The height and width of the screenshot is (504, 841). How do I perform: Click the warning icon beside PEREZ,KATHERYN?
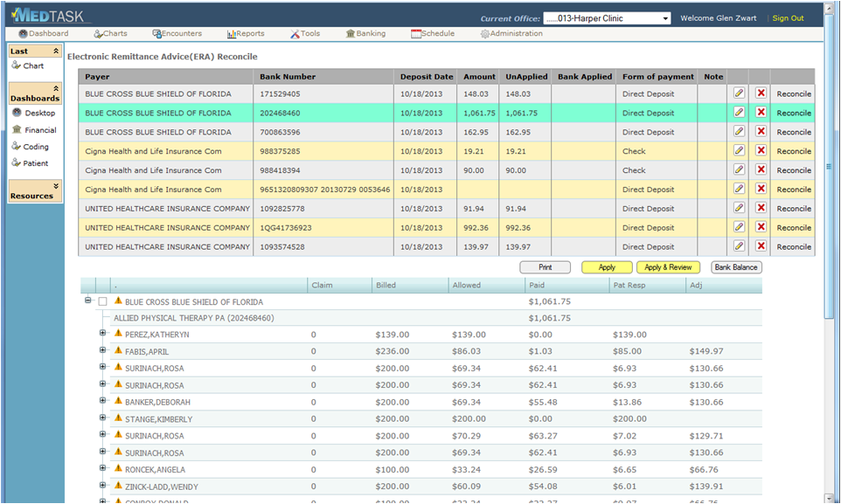tap(118, 334)
